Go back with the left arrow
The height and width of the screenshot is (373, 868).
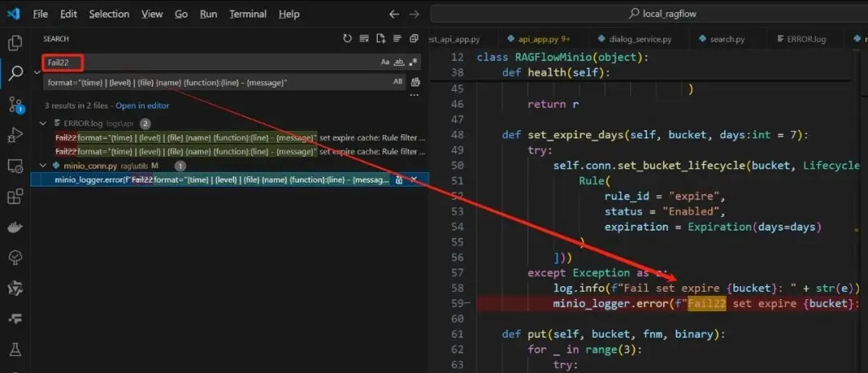394,14
